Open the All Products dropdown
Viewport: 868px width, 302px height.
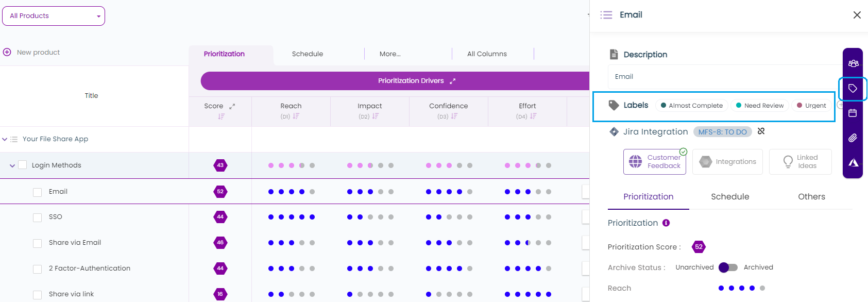click(54, 16)
